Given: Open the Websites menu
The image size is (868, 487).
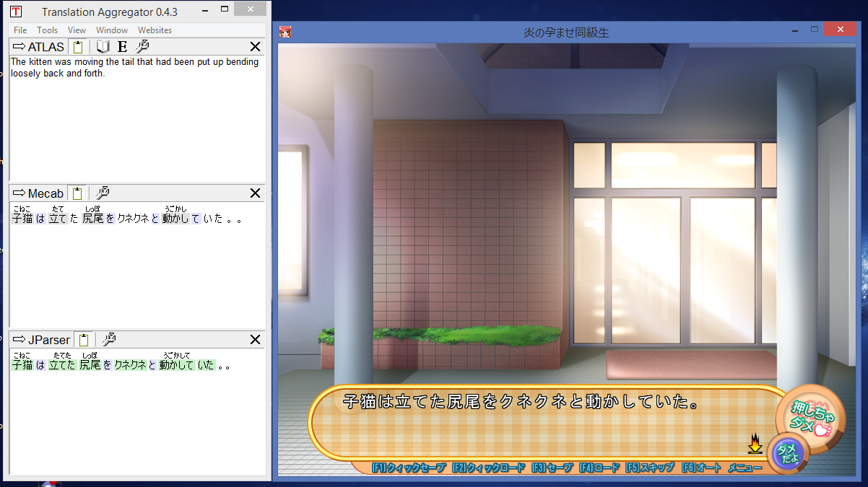Looking at the screenshot, I should [155, 30].
